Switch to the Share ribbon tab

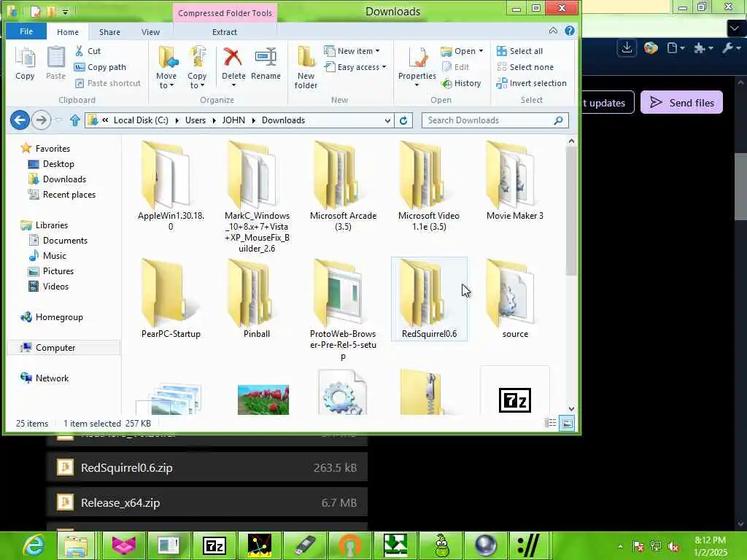click(109, 32)
